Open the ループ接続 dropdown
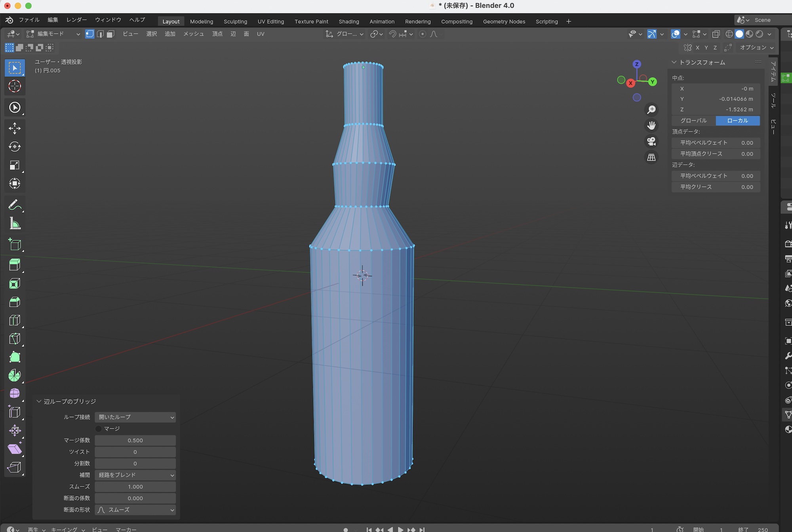Image resolution: width=792 pixels, height=532 pixels. click(135, 417)
